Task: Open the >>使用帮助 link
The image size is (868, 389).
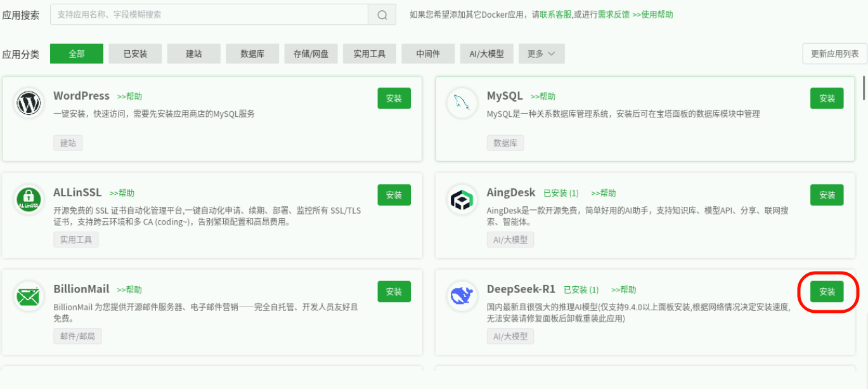Action: [653, 15]
